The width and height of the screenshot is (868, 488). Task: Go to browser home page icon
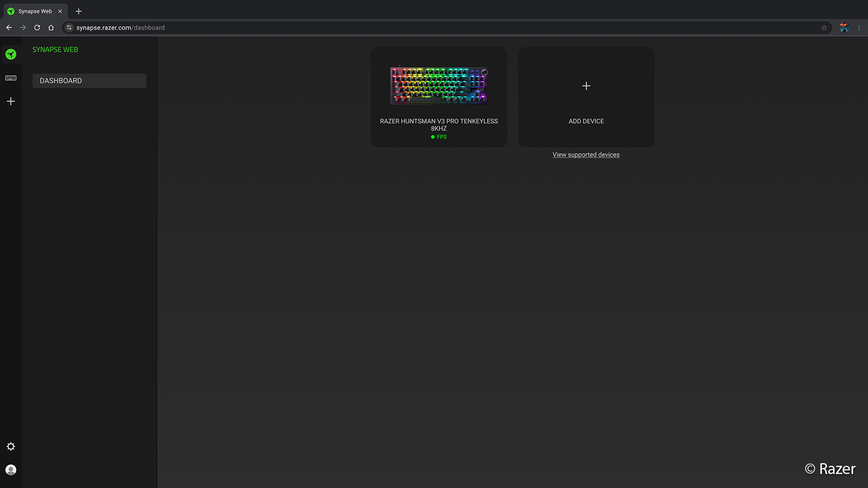click(51, 28)
